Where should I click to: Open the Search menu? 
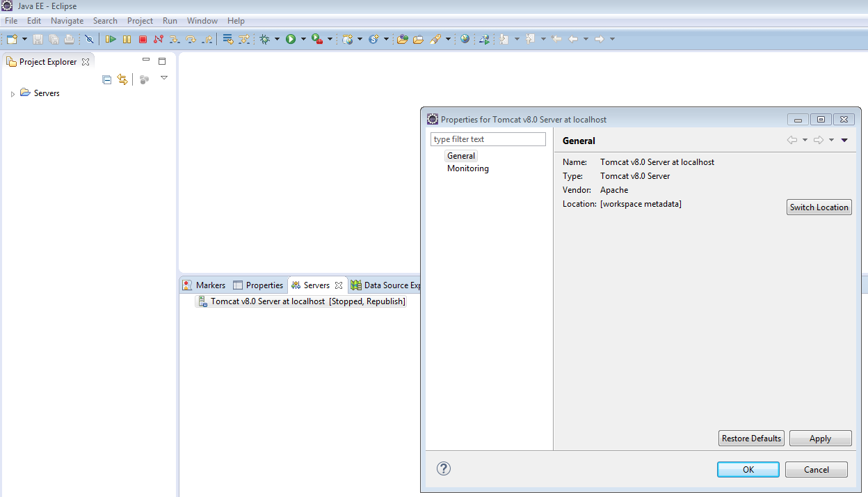point(105,21)
